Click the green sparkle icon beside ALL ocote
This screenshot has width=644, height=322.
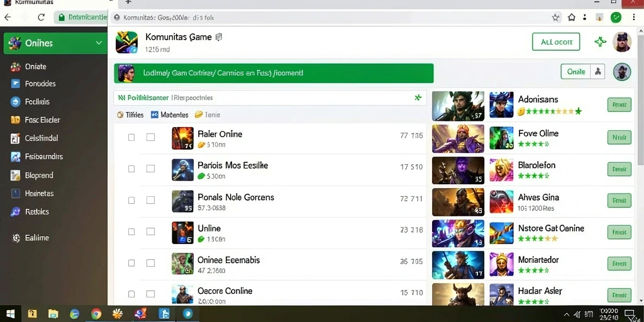coord(600,42)
